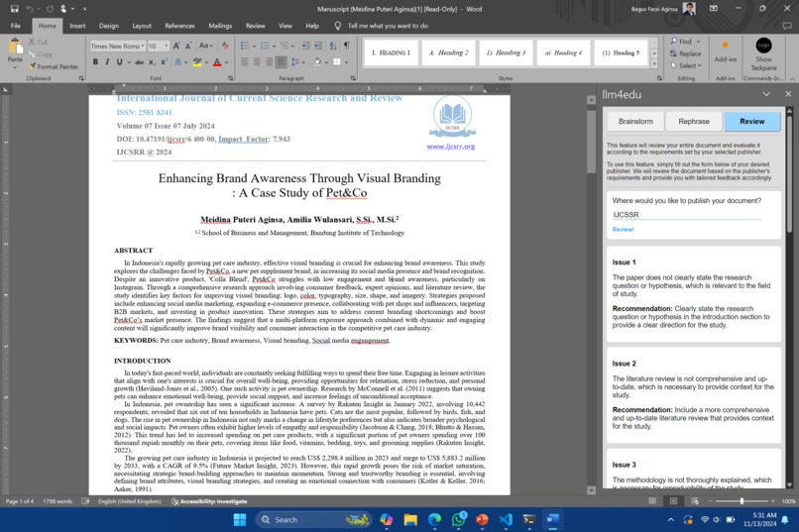Apply strikethrough formatting
Viewport: 799px width, 532px height.
point(139,62)
